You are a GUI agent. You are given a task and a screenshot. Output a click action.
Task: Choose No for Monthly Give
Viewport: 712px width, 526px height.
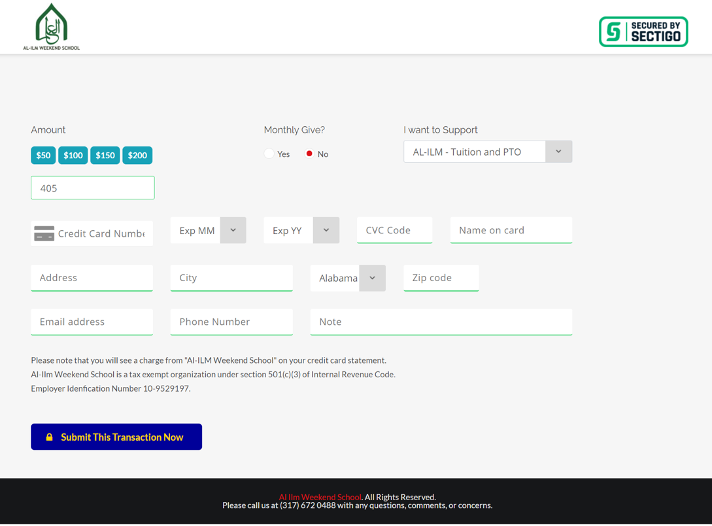point(309,154)
